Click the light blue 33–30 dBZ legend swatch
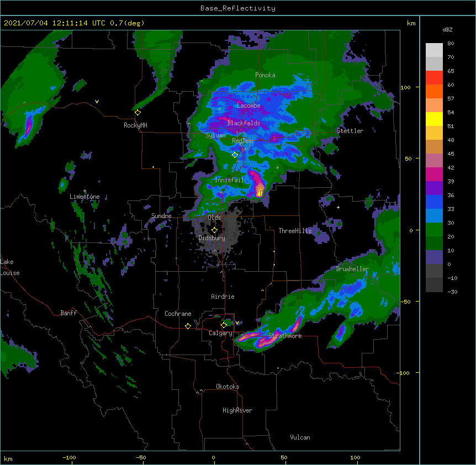 [434, 216]
